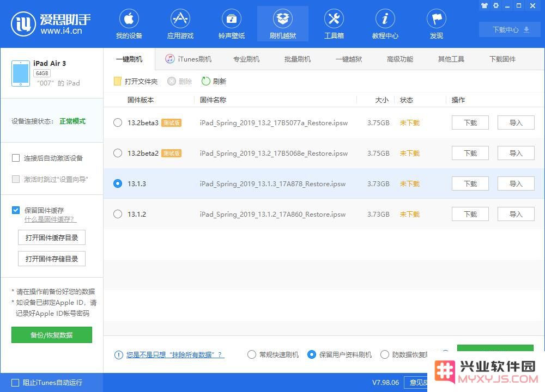This screenshot has width=545, height=392.
Task: Click the i4 爱思助手 logo
Action: [x=51, y=24]
